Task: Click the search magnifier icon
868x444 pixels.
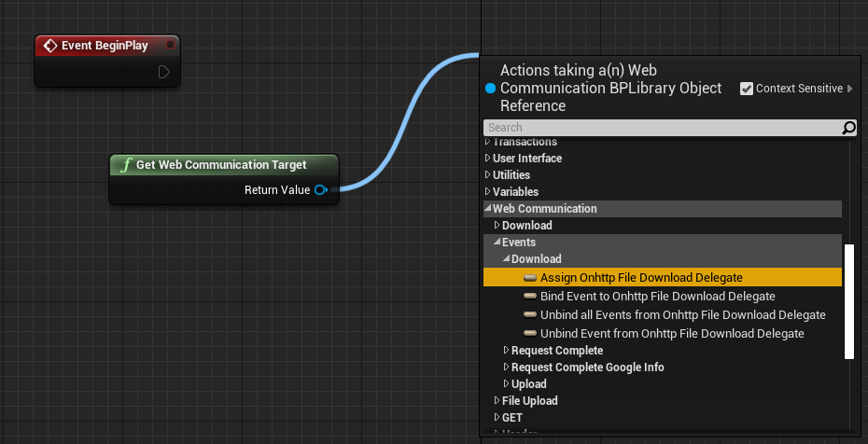Action: [848, 128]
